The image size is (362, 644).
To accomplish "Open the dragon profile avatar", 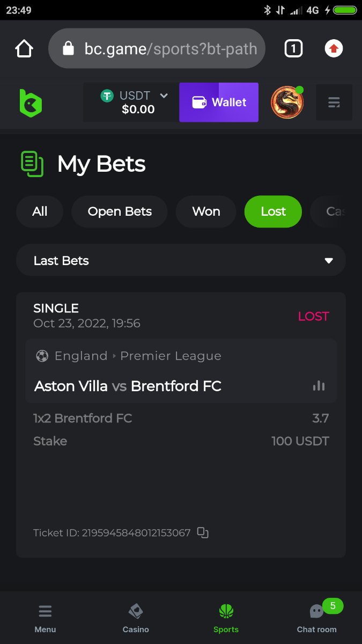I will tap(287, 103).
